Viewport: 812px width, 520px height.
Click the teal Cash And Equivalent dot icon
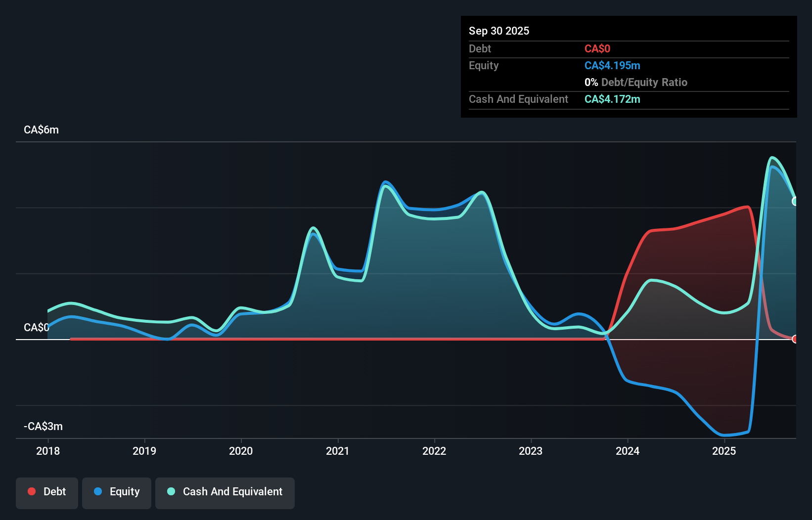click(x=171, y=491)
